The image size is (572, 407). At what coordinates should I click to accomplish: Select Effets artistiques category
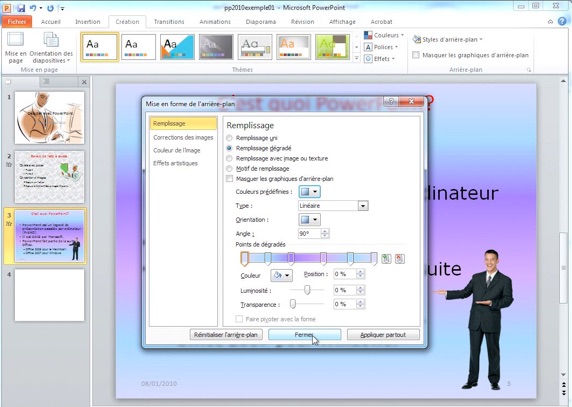pos(175,163)
